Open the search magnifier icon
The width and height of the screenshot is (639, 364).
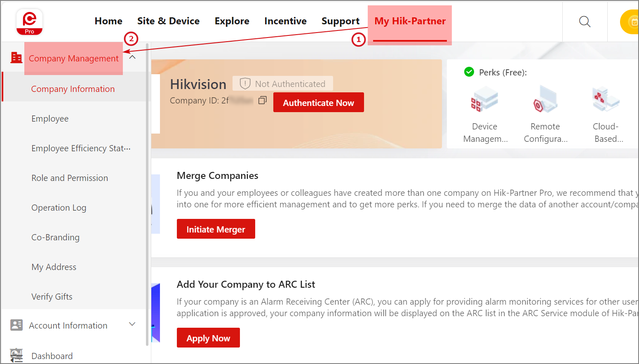pos(585,21)
